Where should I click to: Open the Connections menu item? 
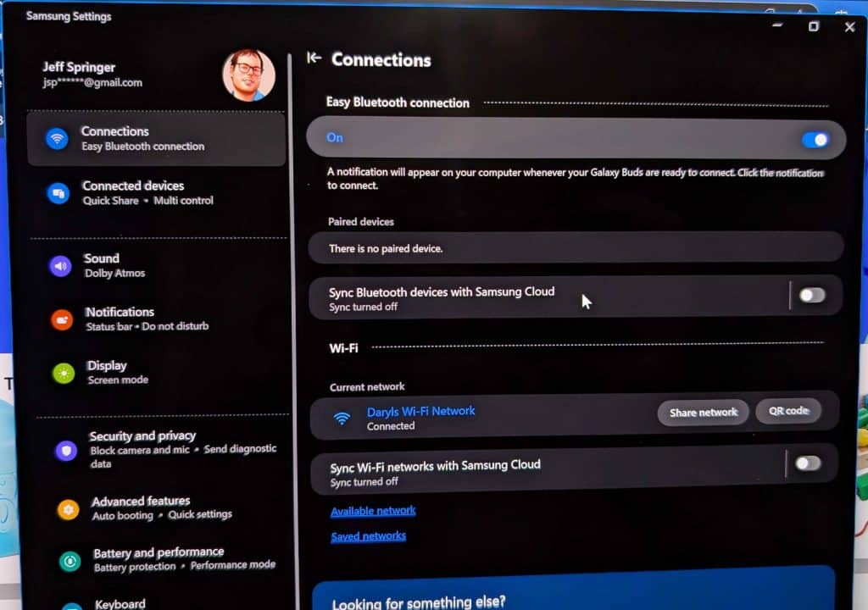point(156,138)
